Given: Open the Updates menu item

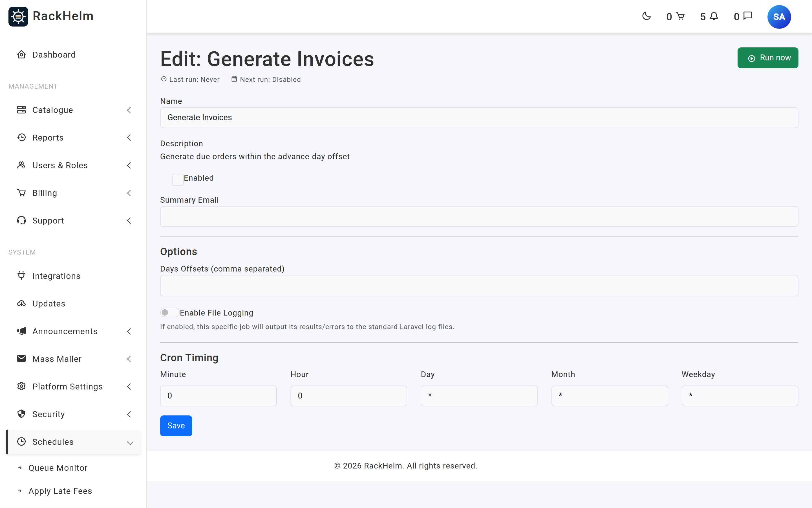Looking at the screenshot, I should (73, 303).
